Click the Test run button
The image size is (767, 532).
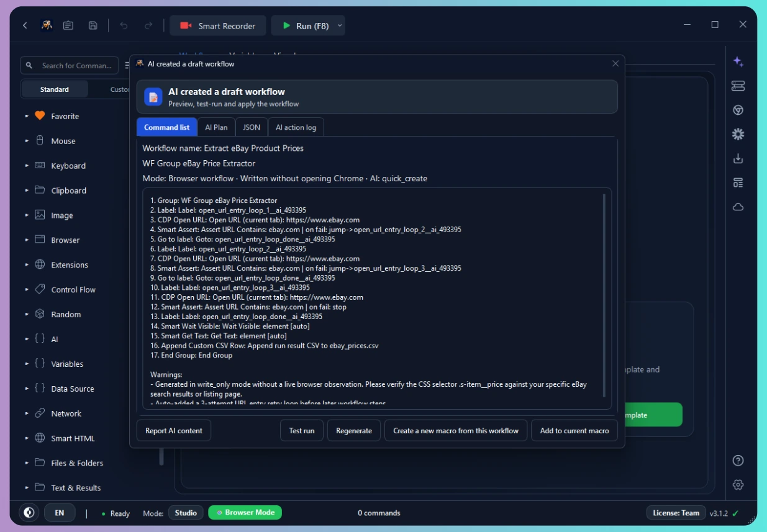point(302,431)
